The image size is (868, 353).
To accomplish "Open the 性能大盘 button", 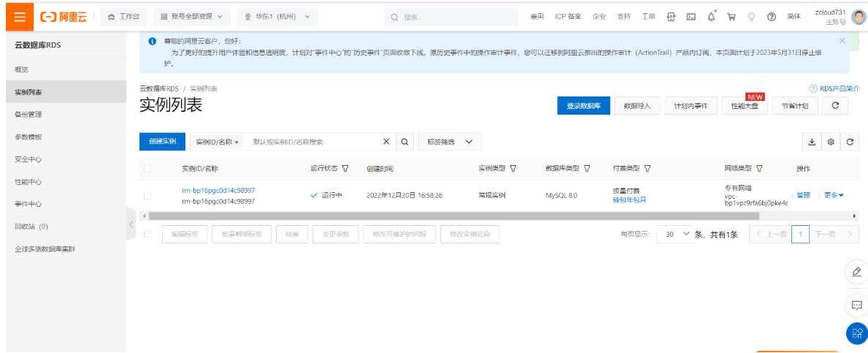I will click(x=745, y=105).
